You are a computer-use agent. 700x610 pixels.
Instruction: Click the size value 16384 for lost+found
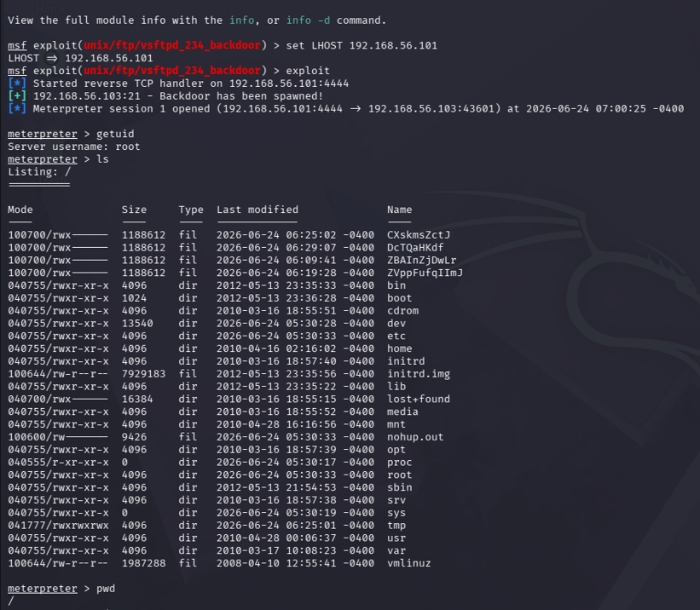(137, 399)
